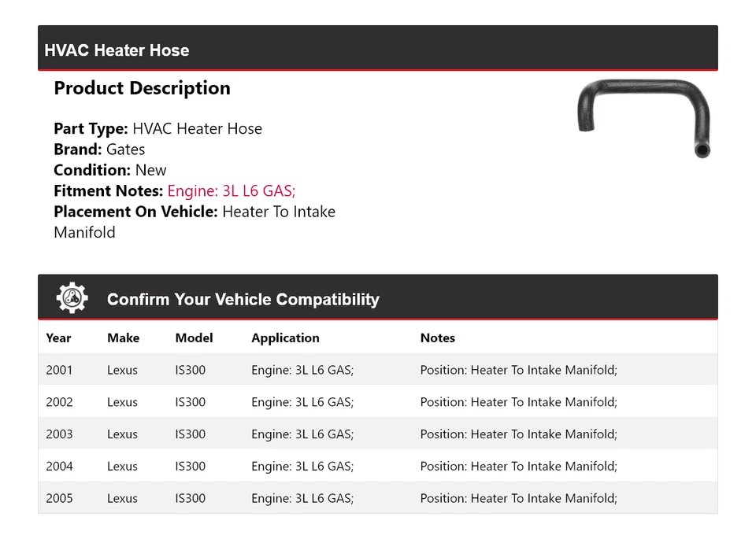Select the 2004 year cell
This screenshot has height=539, width=756.
(59, 466)
